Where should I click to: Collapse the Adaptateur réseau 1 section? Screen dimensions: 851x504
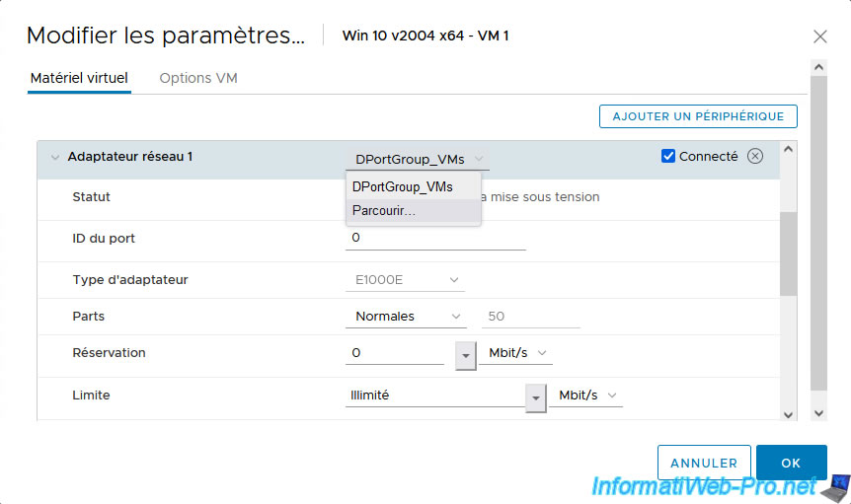tap(53, 157)
